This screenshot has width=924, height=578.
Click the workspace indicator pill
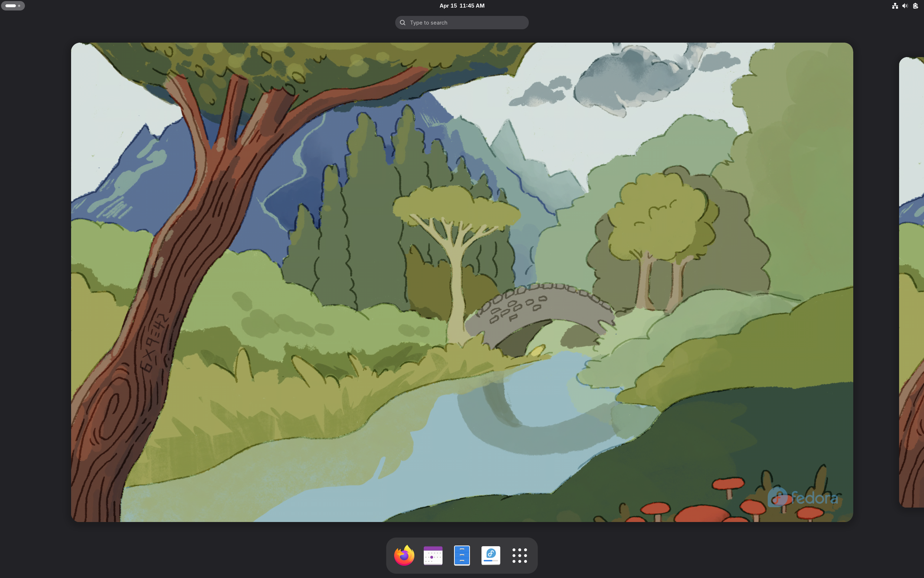[x=13, y=6]
